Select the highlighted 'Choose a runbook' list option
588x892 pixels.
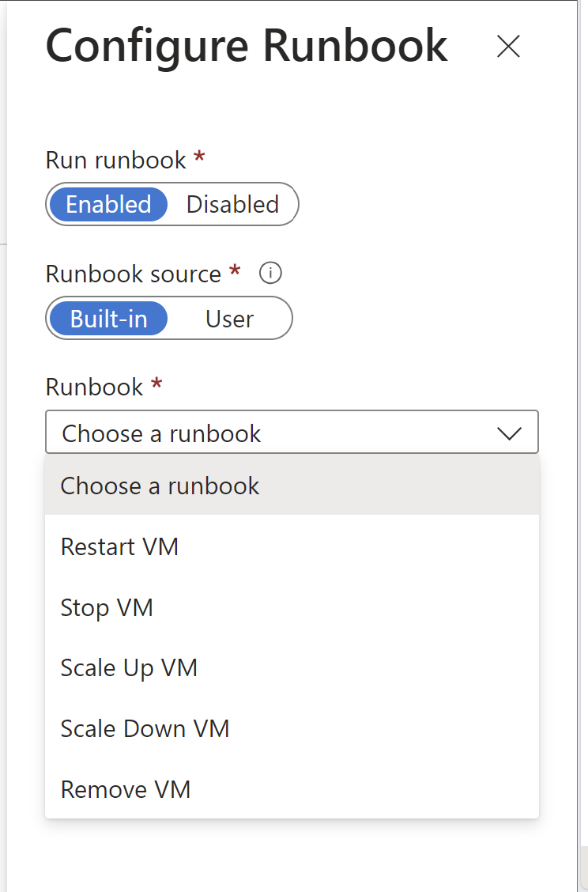[x=160, y=486]
